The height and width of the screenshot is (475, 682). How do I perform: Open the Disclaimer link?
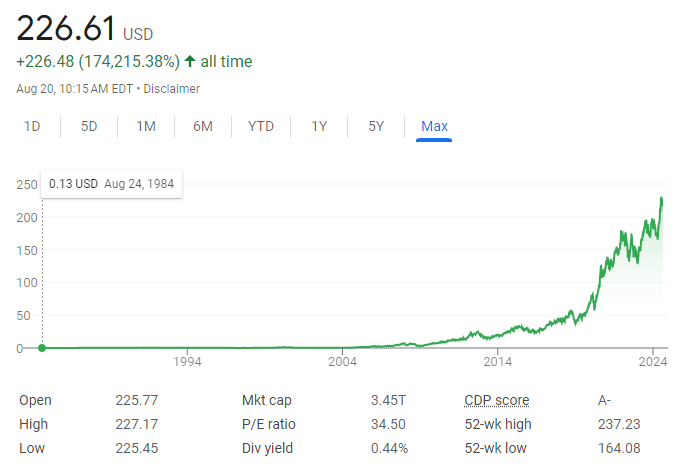172,88
